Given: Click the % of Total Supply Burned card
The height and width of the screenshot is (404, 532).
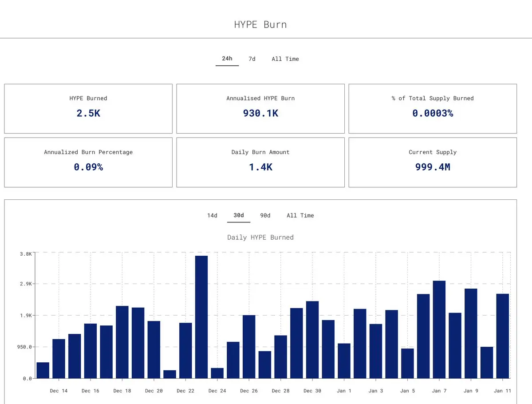Looking at the screenshot, I should click(x=433, y=109).
